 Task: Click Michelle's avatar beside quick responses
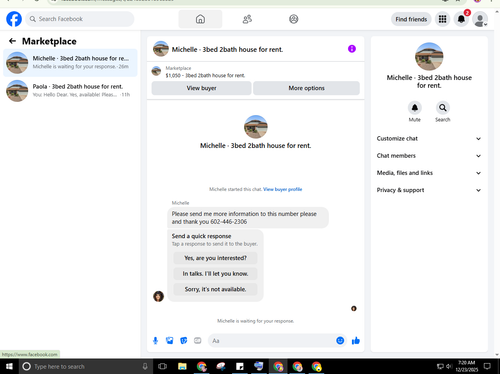point(158,296)
